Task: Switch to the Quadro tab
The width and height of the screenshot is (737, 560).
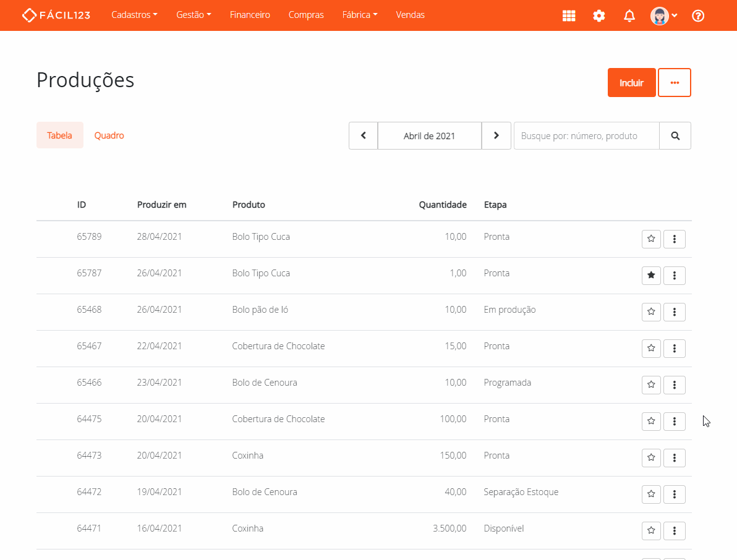Action: [109, 135]
